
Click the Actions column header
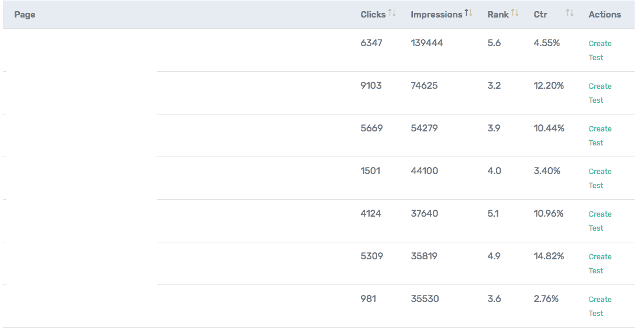pos(605,15)
